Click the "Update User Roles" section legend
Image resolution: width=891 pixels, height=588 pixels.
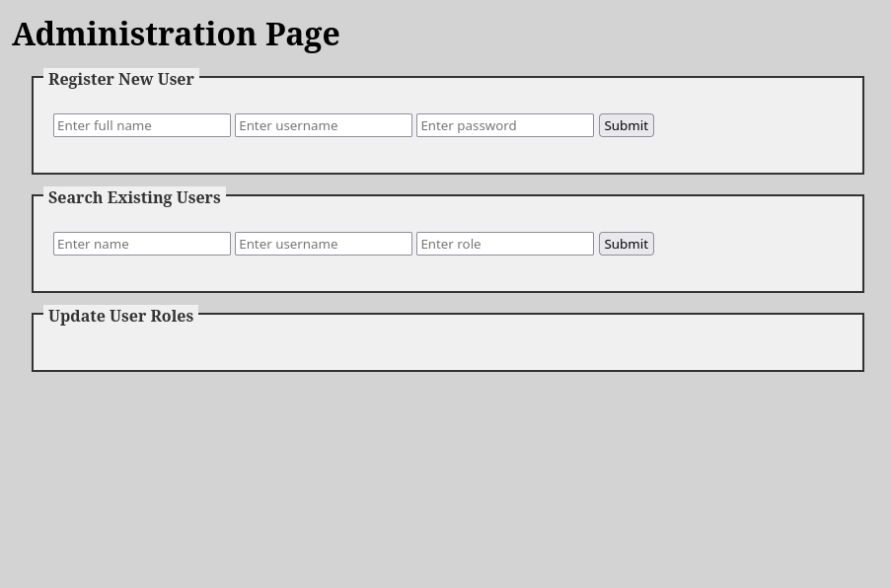tap(120, 316)
